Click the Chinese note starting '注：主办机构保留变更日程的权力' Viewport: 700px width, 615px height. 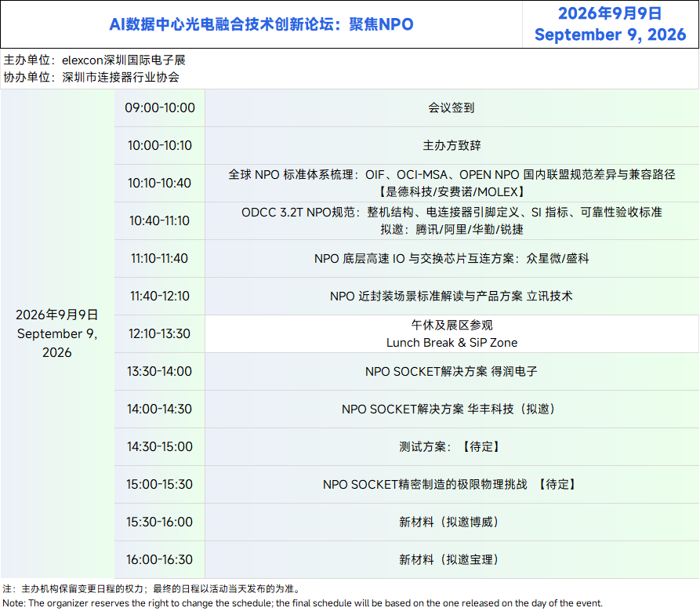152,588
